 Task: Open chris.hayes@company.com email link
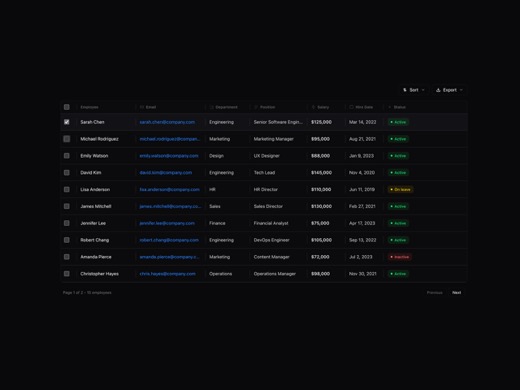point(167,274)
